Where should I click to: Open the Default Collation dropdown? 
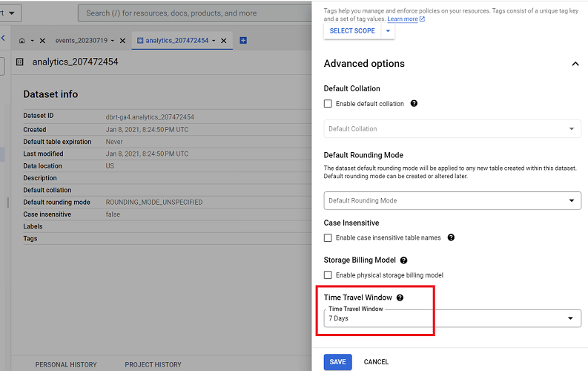point(452,128)
